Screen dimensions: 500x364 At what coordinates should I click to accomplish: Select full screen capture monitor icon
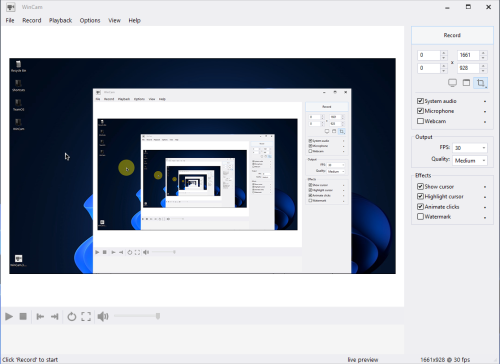click(452, 83)
